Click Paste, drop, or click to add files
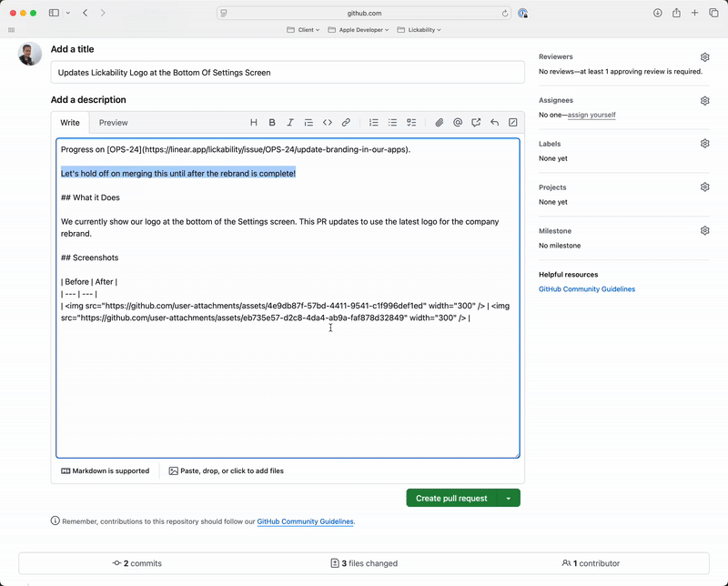This screenshot has height=586, width=728. click(x=226, y=470)
